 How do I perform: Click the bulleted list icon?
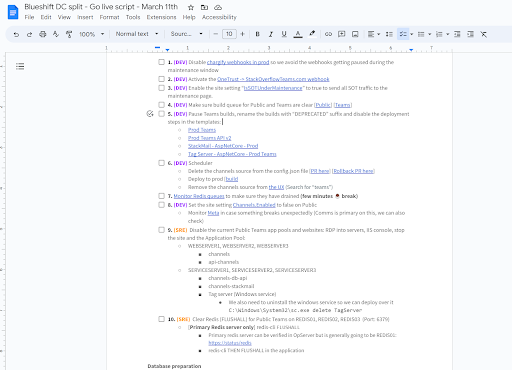421,34
